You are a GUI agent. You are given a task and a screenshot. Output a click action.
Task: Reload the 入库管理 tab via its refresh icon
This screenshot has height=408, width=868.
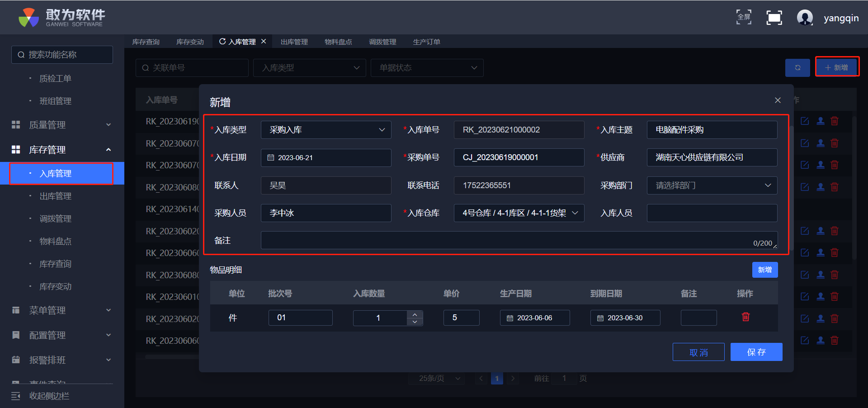[x=222, y=42]
